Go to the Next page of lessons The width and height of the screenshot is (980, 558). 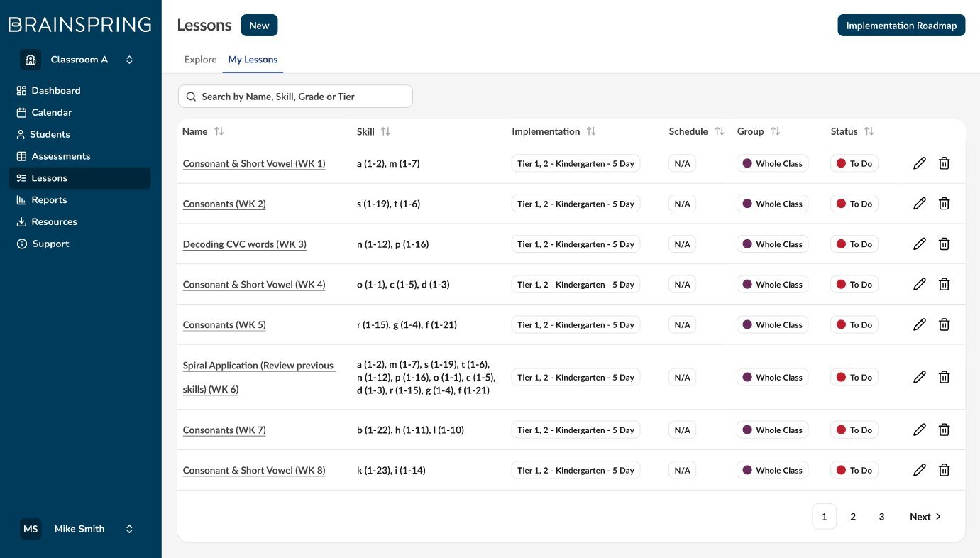pos(925,517)
